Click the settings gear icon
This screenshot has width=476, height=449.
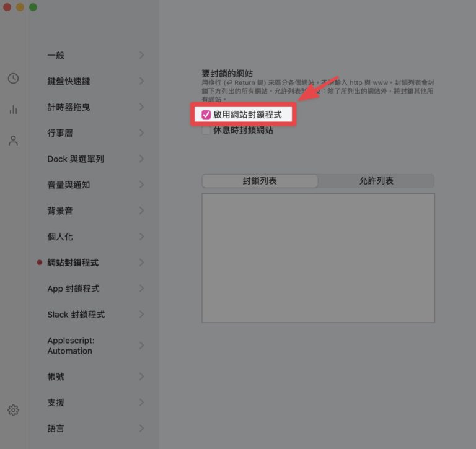(13, 410)
